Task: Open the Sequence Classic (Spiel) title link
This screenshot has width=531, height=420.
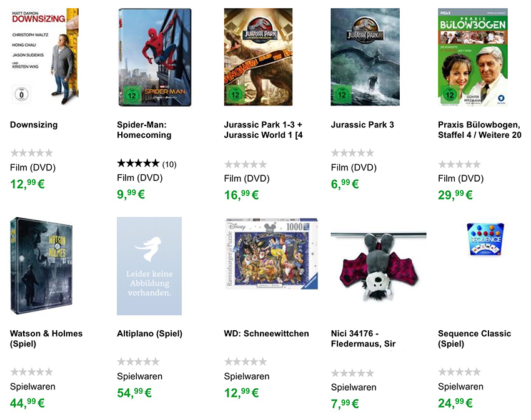Action: coord(474,339)
